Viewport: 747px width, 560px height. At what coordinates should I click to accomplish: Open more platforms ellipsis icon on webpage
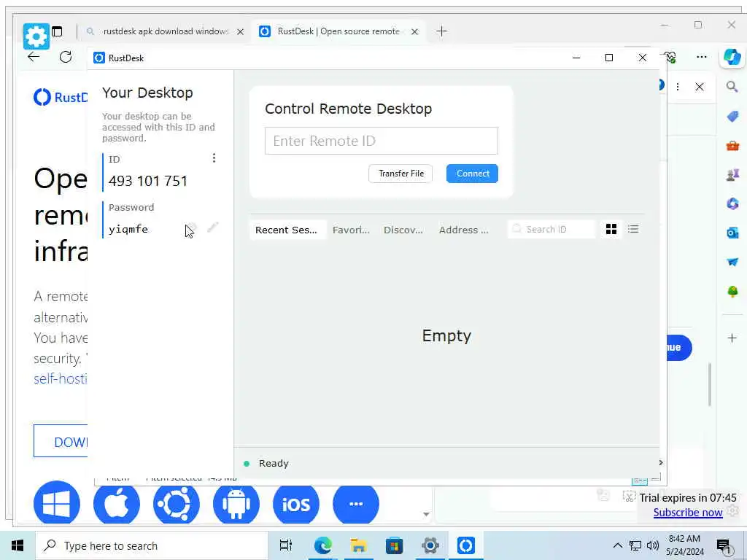pos(356,504)
